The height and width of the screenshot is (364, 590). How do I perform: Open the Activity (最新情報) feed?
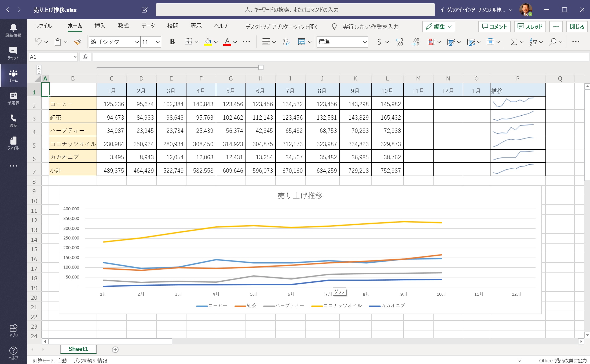[x=13, y=30]
